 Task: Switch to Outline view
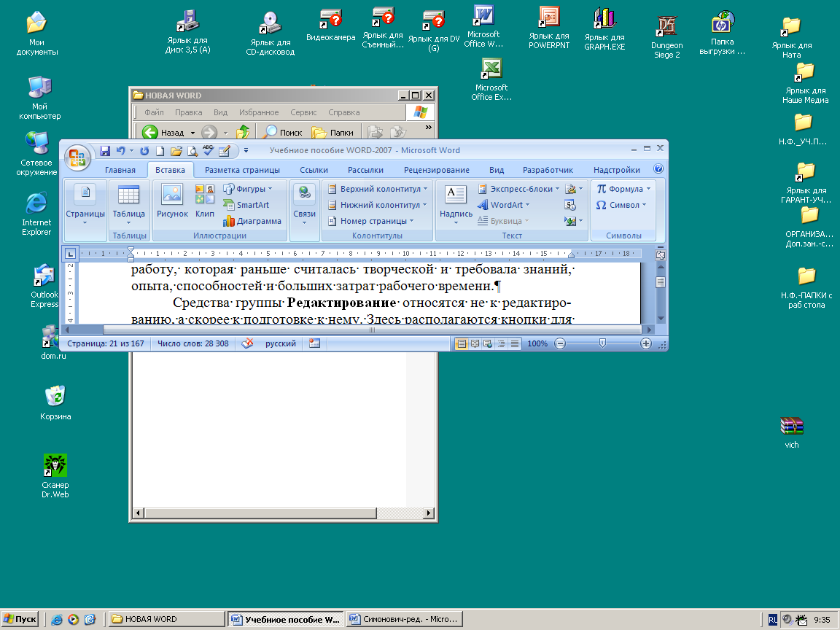(x=501, y=343)
